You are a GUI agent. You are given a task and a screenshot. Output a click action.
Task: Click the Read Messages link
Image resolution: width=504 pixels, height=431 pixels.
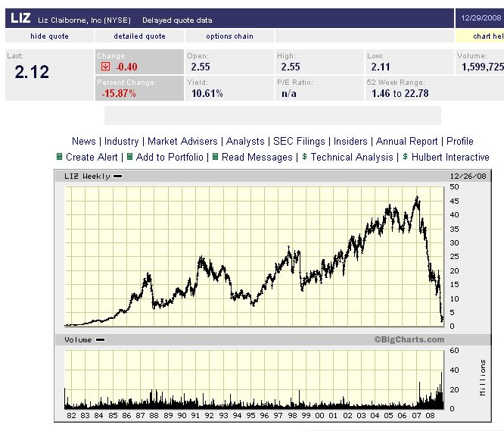257,157
